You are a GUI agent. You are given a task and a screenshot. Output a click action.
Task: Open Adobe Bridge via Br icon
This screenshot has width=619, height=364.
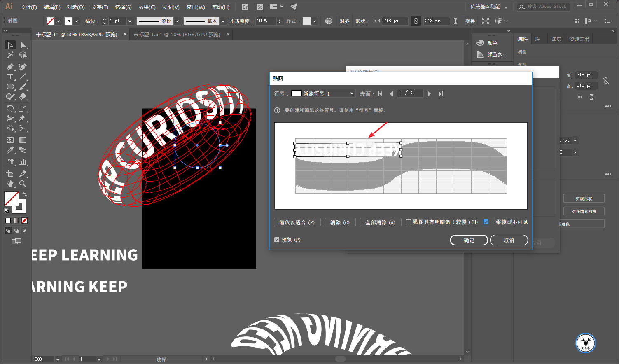245,7
